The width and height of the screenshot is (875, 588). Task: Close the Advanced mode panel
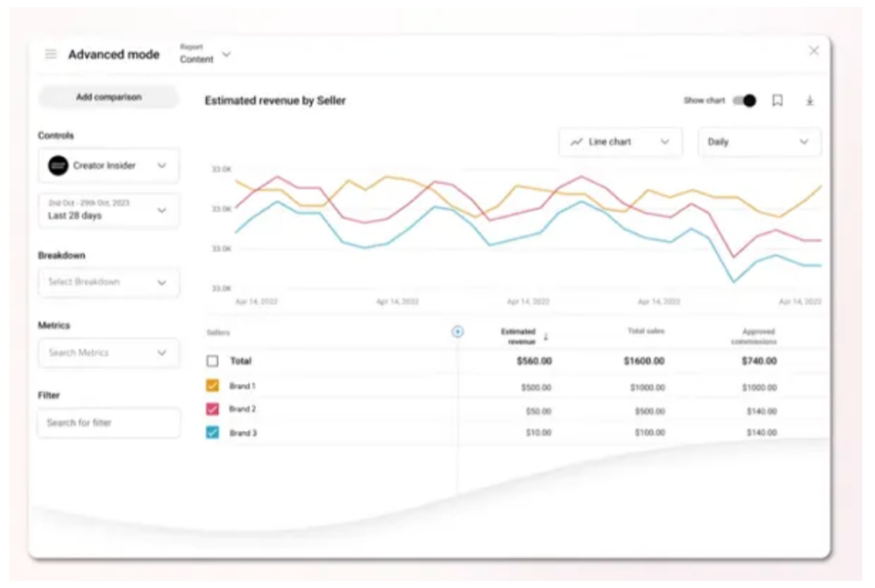point(813,51)
